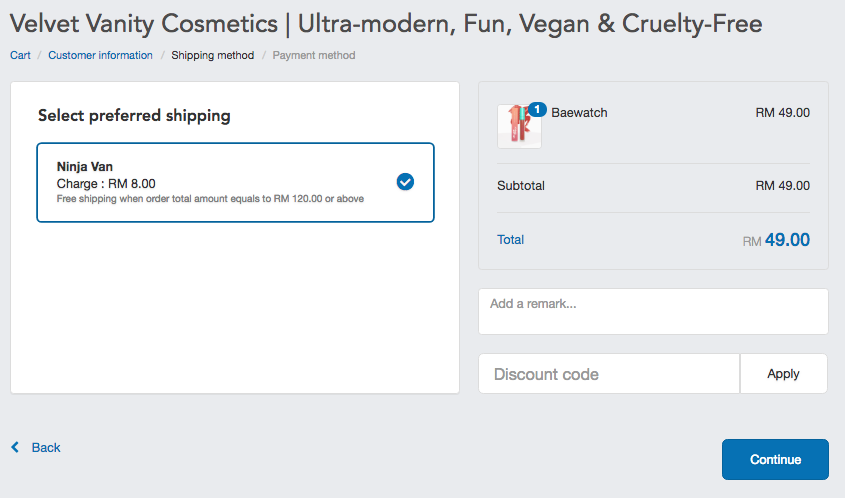Click the Baewatch product name

click(579, 113)
